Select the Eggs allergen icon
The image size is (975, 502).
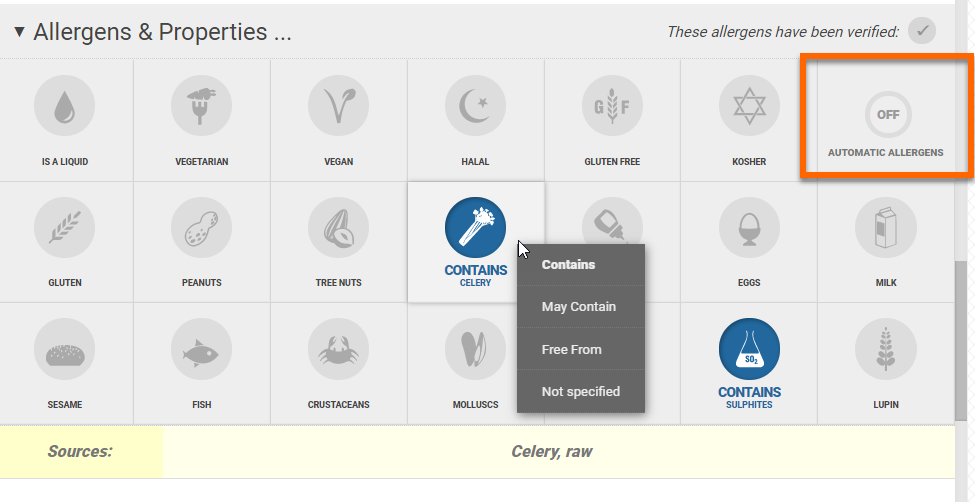(x=749, y=228)
